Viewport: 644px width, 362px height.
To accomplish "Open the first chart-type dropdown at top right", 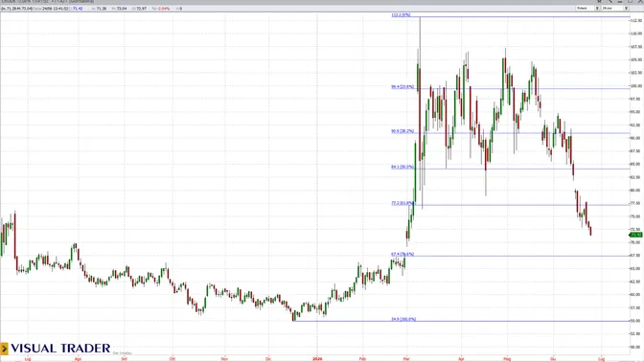I will pyautogui.click(x=587, y=9).
